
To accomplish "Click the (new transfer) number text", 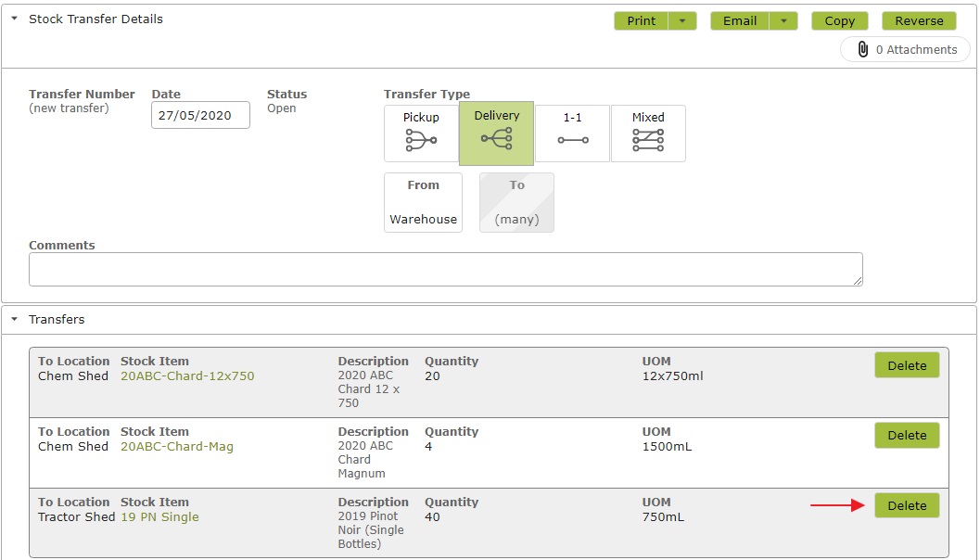I will tap(69, 108).
